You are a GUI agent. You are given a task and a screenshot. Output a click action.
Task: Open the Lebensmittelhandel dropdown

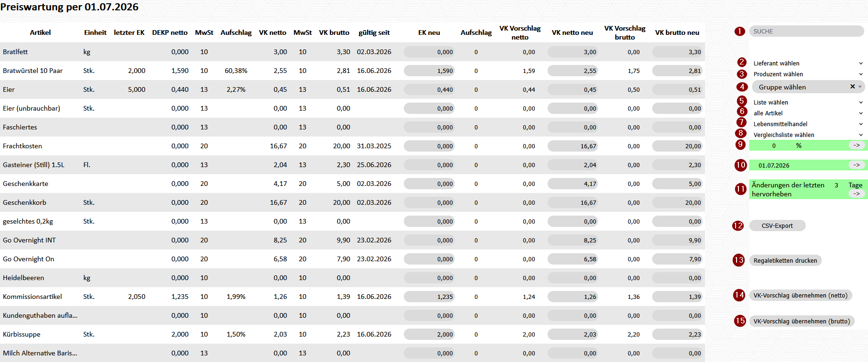tap(808, 124)
